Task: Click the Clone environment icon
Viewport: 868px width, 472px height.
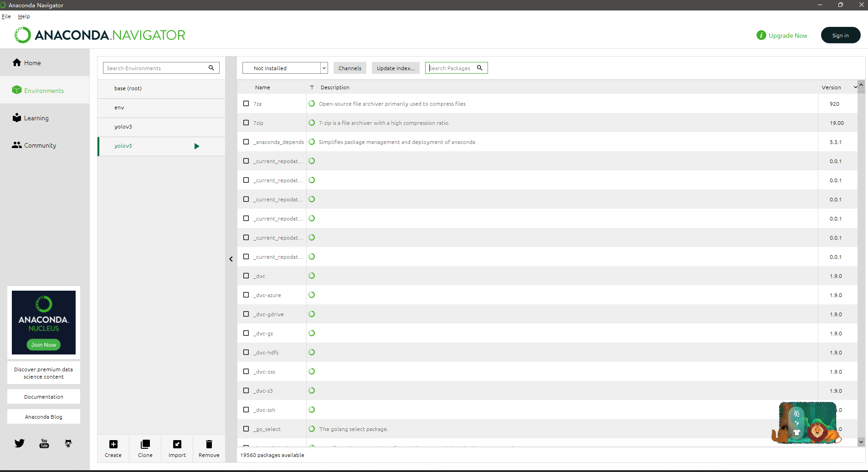Action: [145, 444]
